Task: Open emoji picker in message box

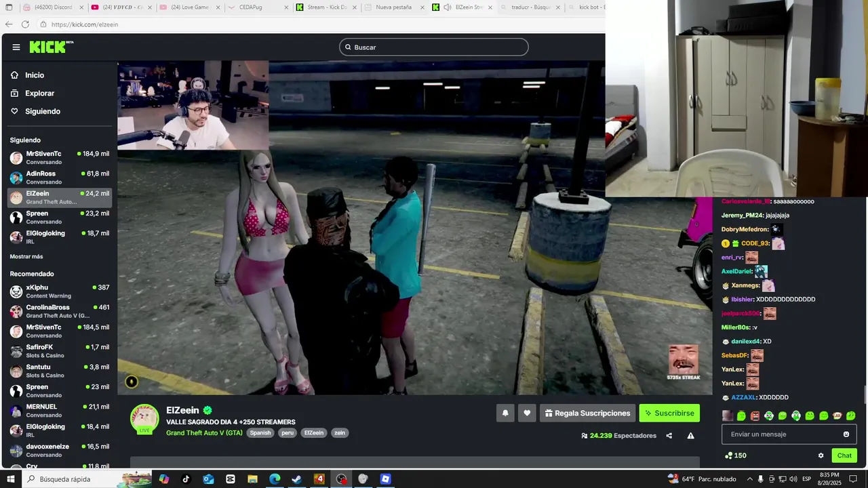Action: tap(846, 434)
